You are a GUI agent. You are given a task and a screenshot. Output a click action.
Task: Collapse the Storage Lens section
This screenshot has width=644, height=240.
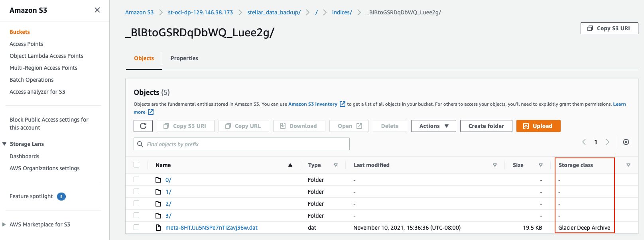point(4,144)
